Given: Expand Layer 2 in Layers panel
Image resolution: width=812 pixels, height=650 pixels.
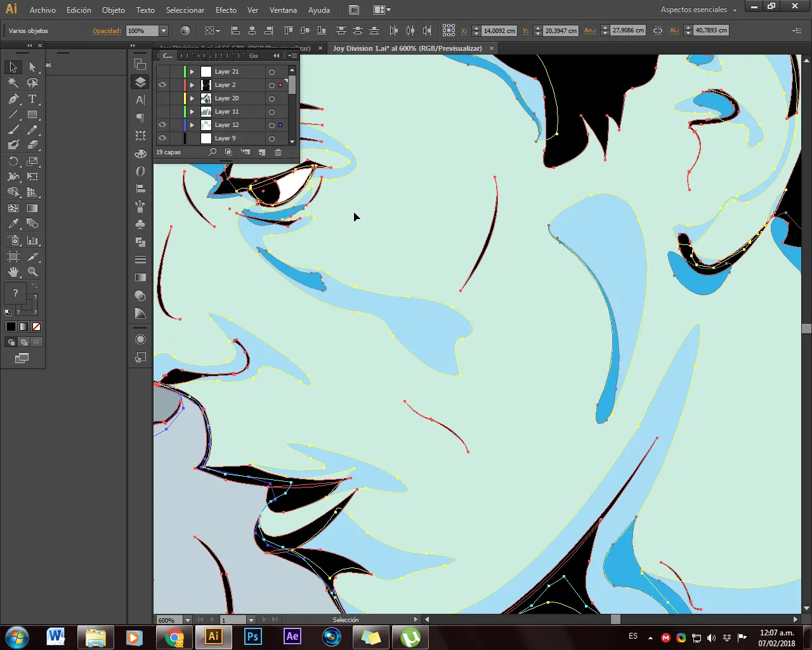Looking at the screenshot, I should click(192, 85).
